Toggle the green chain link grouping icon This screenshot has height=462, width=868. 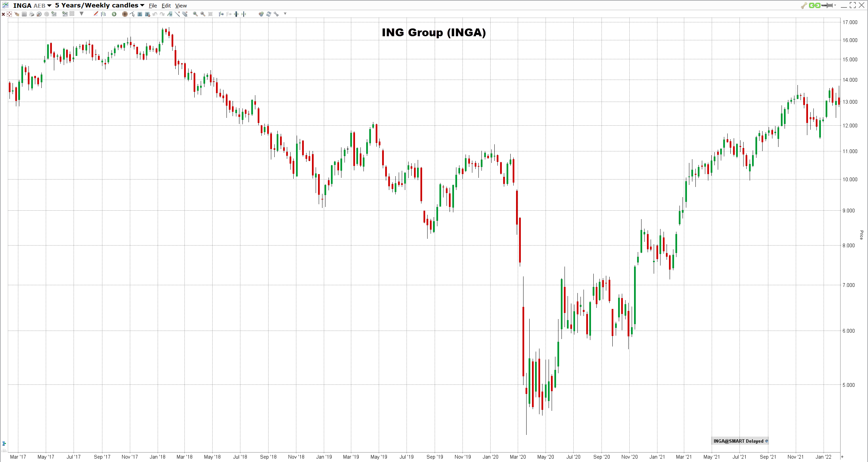[x=814, y=5]
